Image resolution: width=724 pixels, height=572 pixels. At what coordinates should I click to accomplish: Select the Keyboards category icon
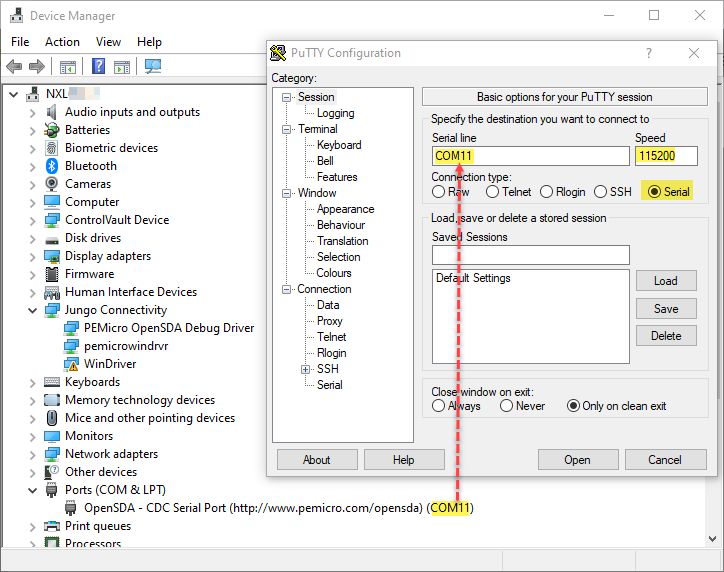click(x=52, y=382)
